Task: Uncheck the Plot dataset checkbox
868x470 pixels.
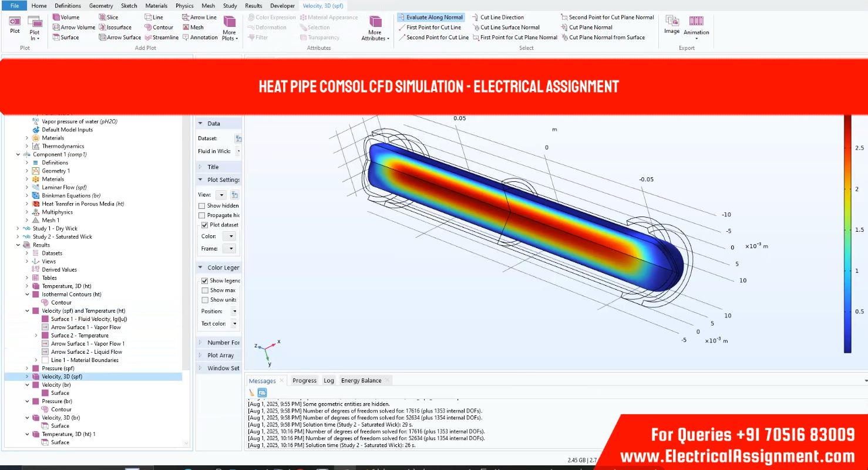Action: pyautogui.click(x=204, y=225)
